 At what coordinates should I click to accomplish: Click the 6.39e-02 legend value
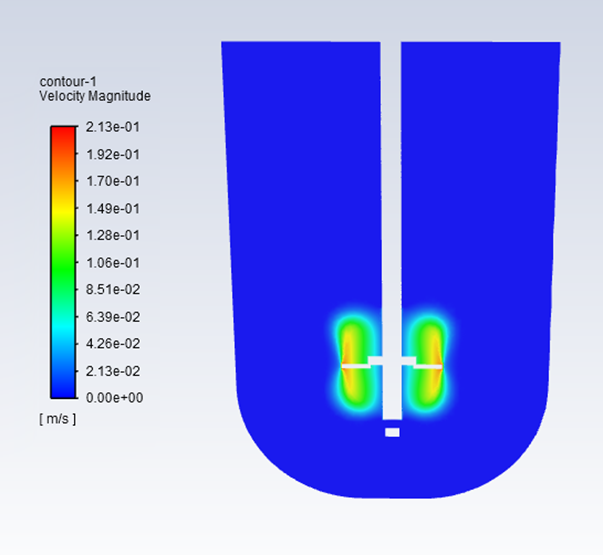click(x=113, y=317)
